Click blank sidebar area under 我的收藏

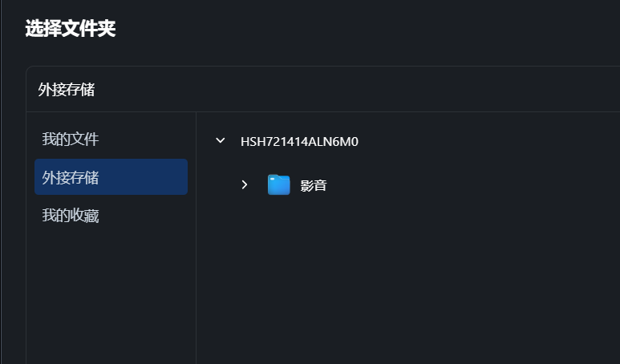click(111, 297)
